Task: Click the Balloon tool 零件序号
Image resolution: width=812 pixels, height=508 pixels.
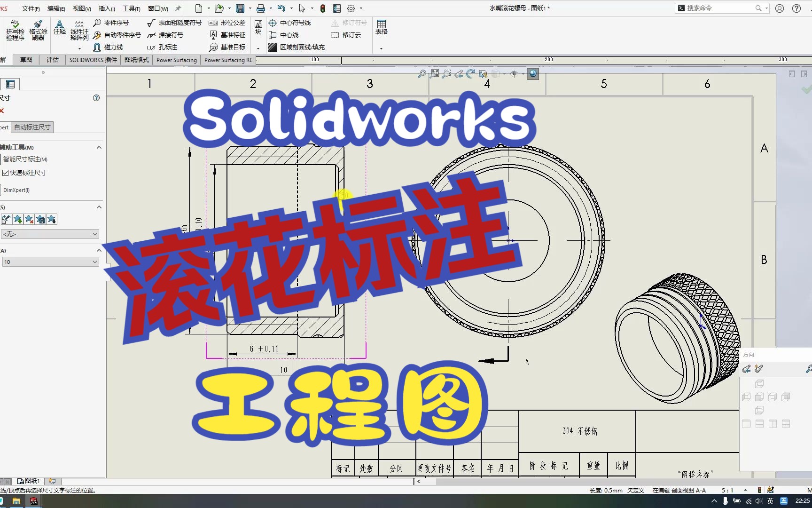Action: pyautogui.click(x=111, y=23)
